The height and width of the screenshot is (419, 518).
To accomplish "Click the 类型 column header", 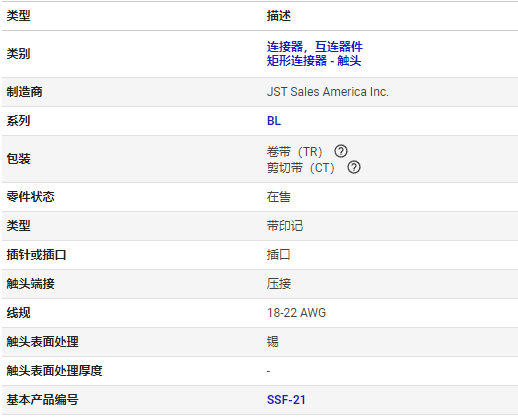I will [x=19, y=16].
